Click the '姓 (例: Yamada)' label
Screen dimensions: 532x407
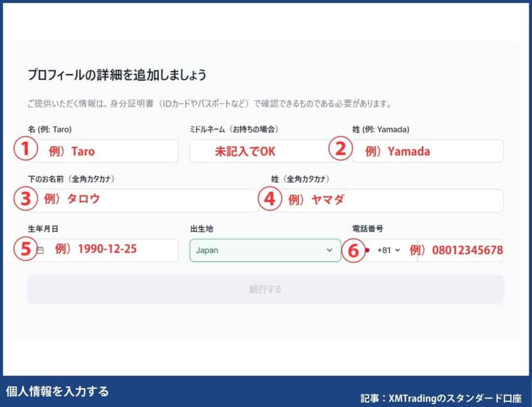tap(381, 129)
